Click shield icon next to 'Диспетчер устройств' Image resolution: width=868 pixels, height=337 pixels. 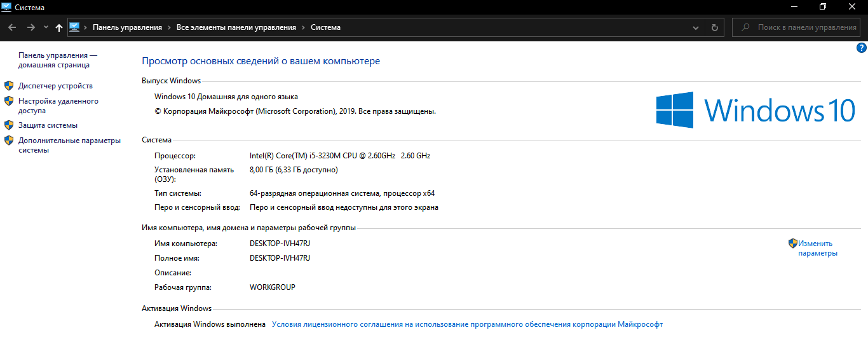click(x=9, y=85)
